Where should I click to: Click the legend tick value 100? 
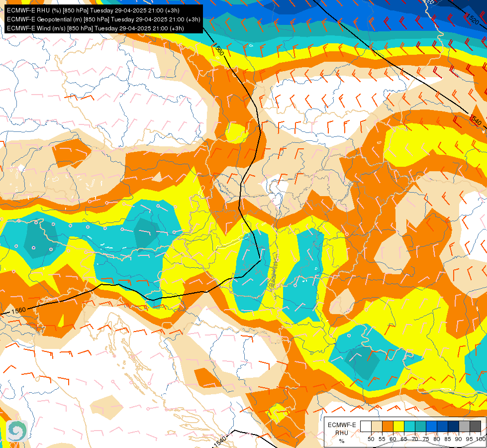coord(481,439)
